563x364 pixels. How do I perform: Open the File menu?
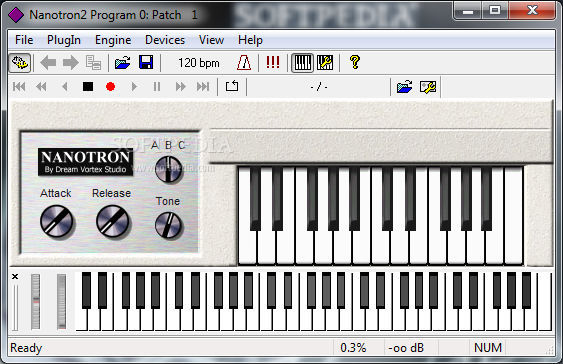(24, 40)
